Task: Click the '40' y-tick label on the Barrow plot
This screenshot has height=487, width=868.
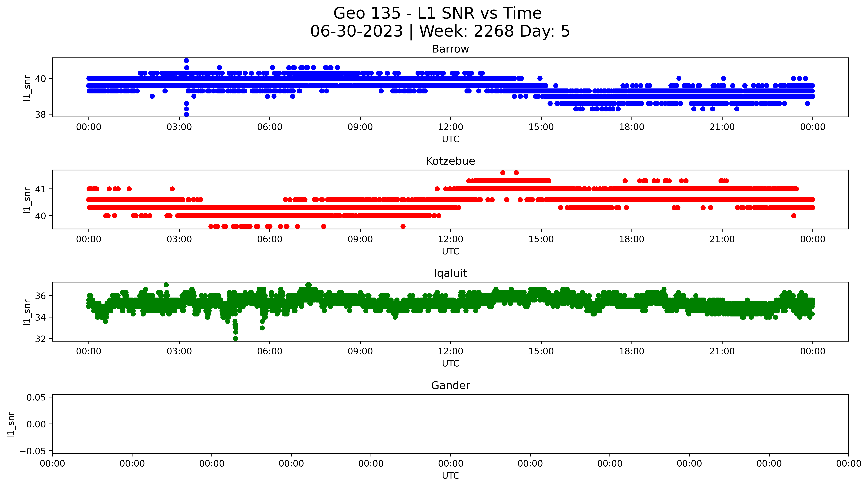Action: 41,79
